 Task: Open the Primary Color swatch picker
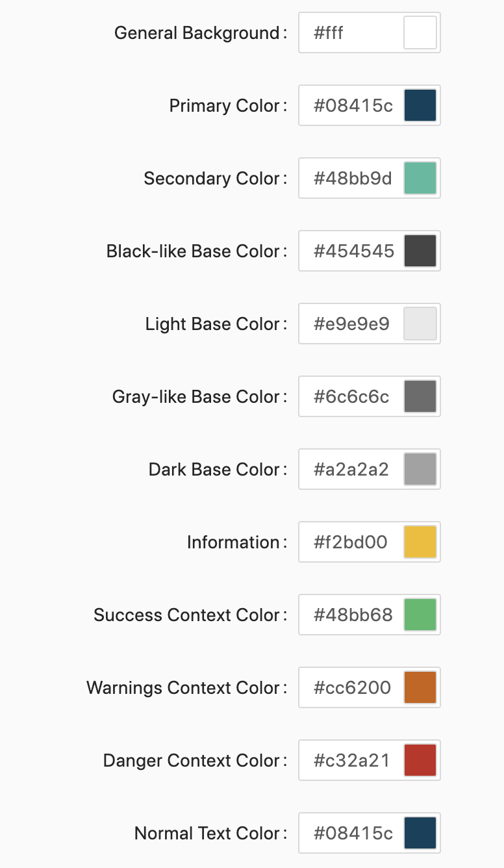click(x=420, y=105)
